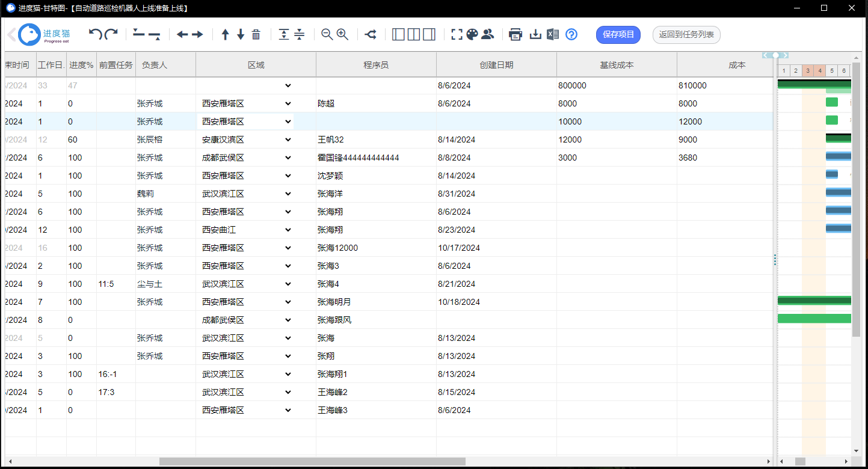Click day 3 in the Gantt header
This screenshot has width=868, height=469.
808,70
